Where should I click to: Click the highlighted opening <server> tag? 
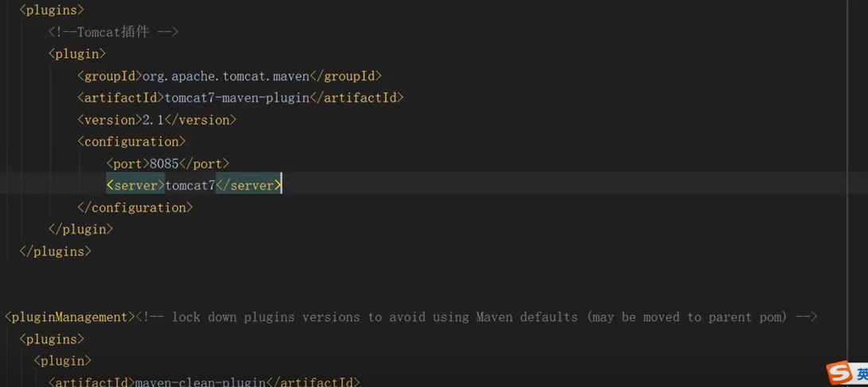pyautogui.click(x=135, y=186)
